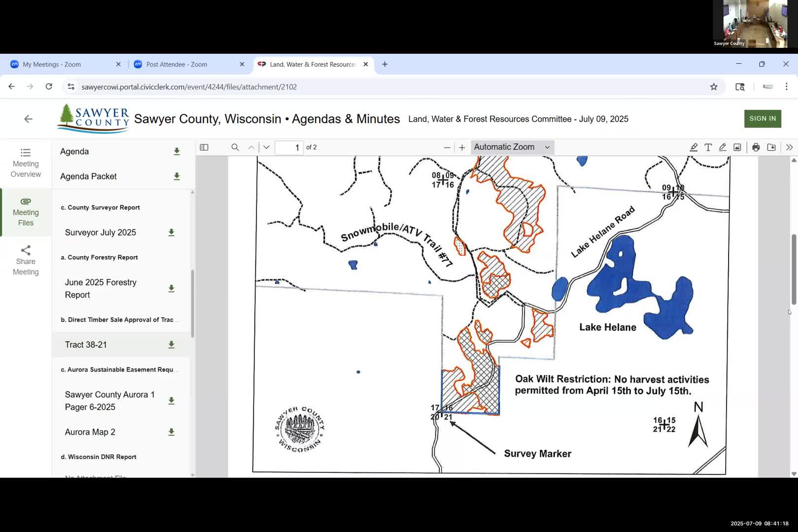Toggle the PDF viewer sidebar

[204, 147]
